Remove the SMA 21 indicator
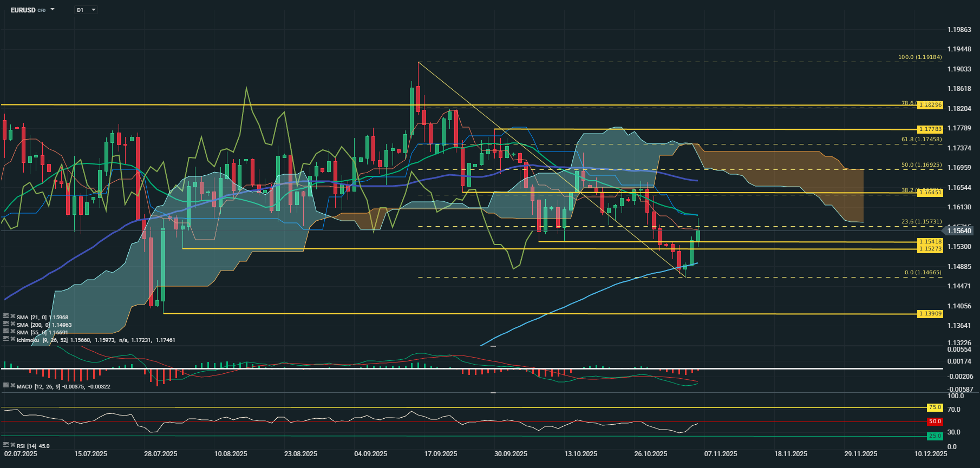The width and height of the screenshot is (980, 468). [x=12, y=316]
